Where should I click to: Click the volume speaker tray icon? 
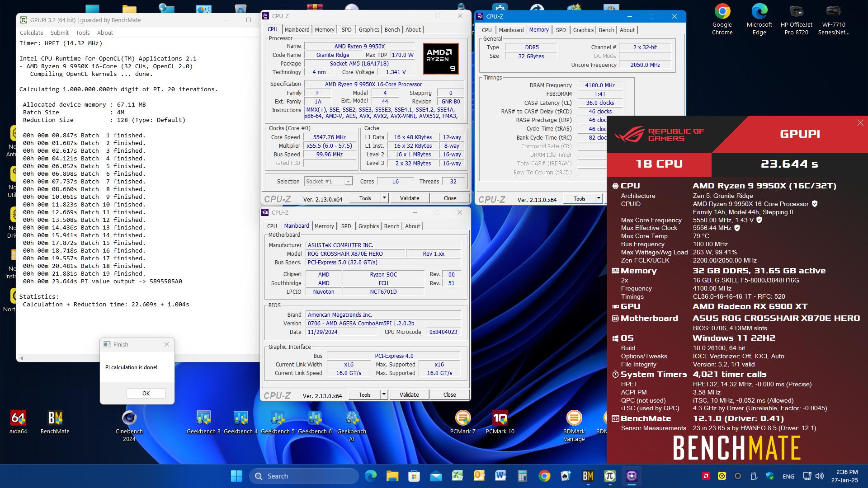click(819, 476)
